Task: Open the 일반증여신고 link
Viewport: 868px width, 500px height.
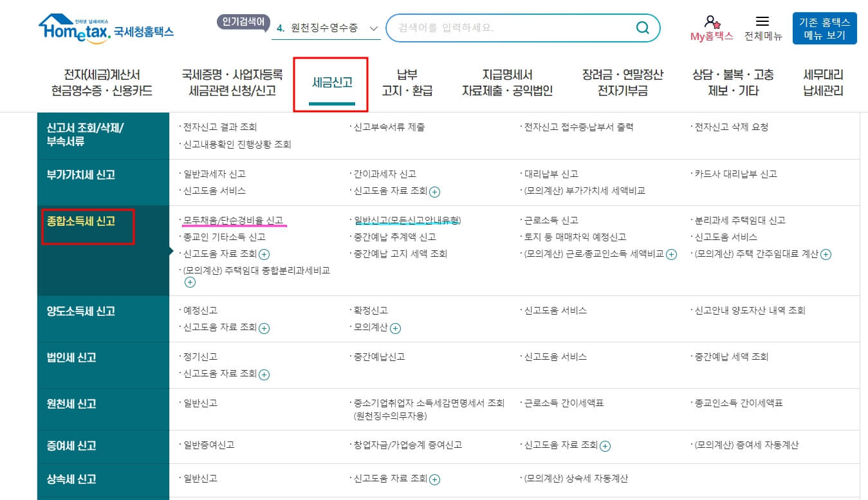Action: [x=207, y=446]
